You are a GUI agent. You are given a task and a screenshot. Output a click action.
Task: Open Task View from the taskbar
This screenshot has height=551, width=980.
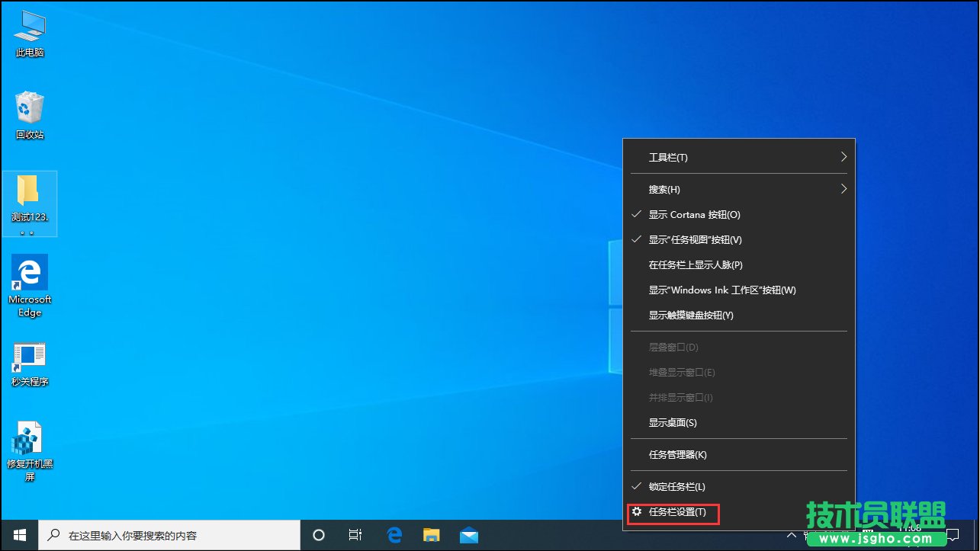(355, 535)
